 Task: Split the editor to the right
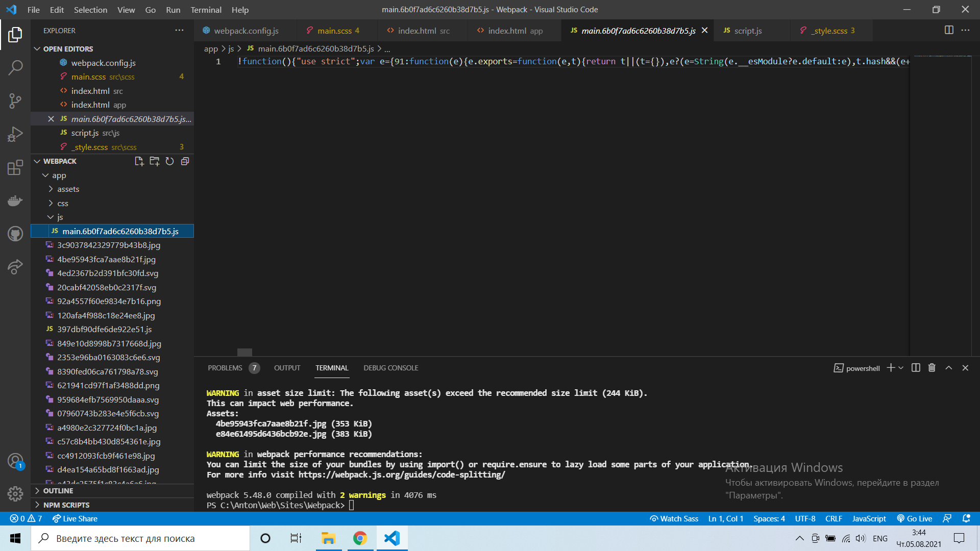949,30
